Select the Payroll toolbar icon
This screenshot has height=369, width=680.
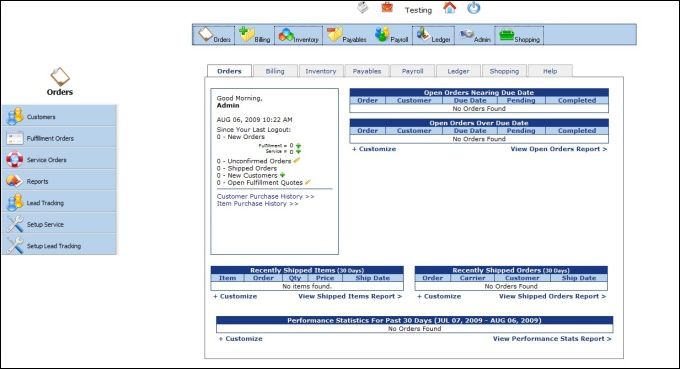tap(392, 35)
